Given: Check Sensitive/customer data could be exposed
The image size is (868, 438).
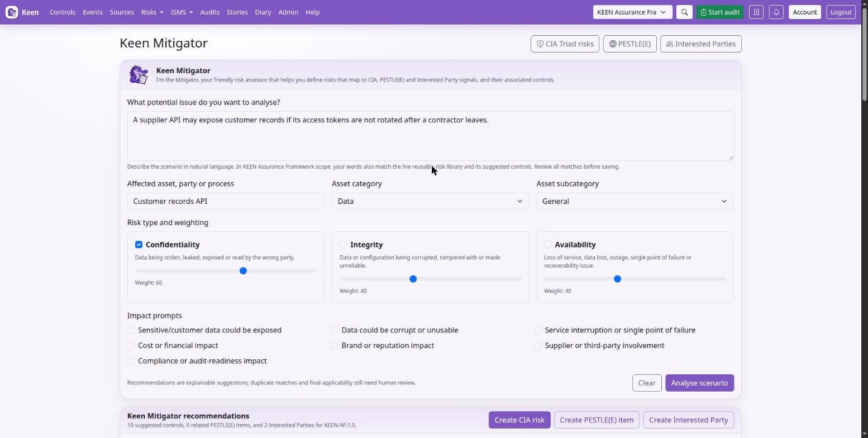Looking at the screenshot, I should 131,330.
